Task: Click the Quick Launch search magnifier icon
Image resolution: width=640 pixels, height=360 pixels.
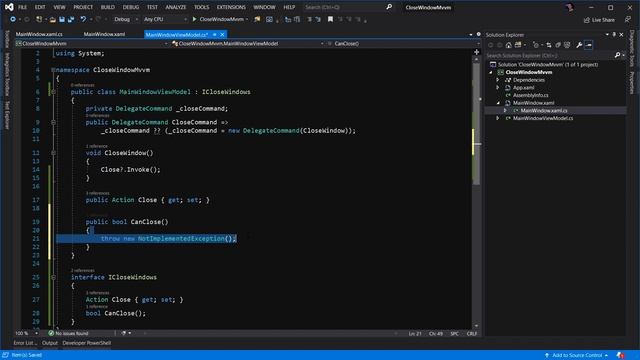Action: (389, 7)
